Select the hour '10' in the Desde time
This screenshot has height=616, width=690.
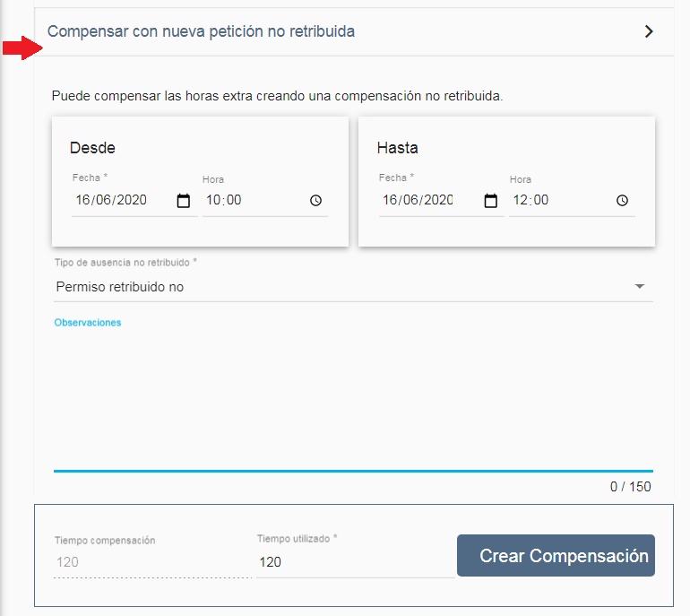tap(213, 201)
